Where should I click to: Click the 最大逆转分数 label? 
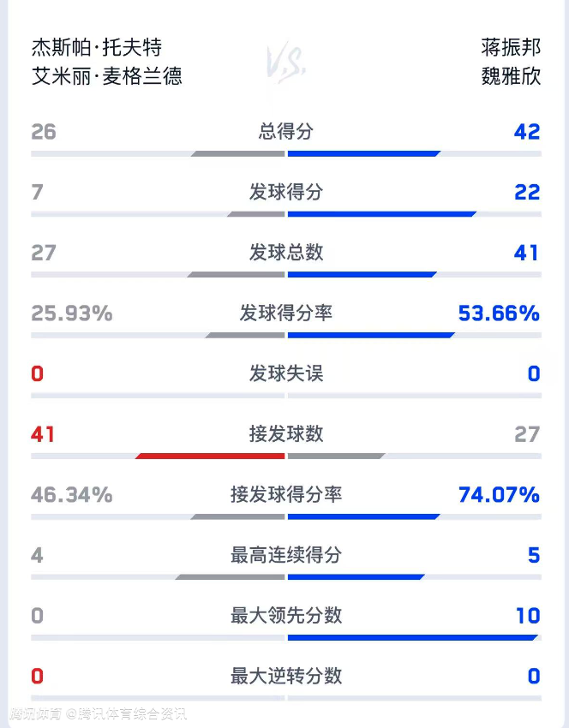286,676
